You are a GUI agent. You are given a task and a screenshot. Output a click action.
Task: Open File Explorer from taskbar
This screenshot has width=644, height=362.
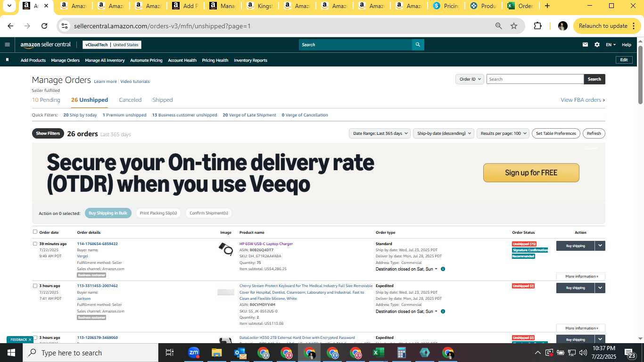tap(216, 353)
